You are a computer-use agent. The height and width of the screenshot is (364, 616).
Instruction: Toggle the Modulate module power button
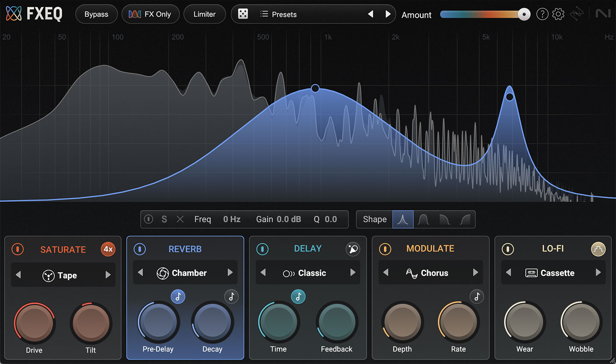(385, 249)
